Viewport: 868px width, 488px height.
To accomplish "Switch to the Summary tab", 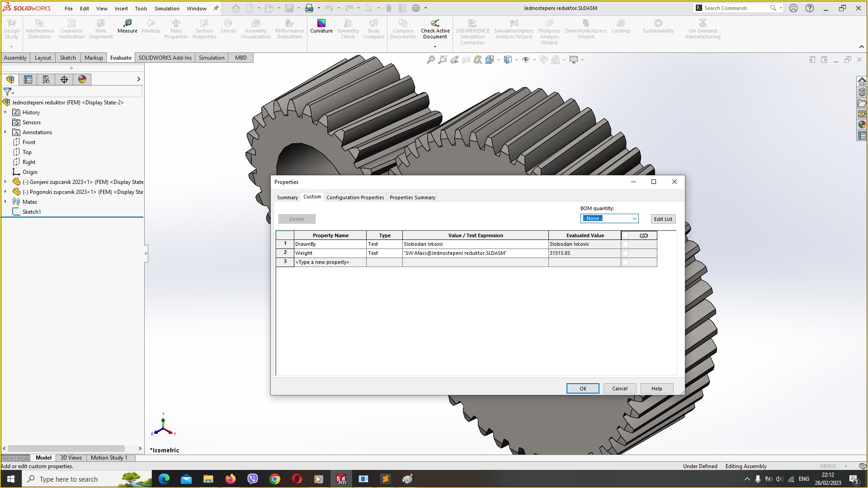I will click(x=288, y=197).
